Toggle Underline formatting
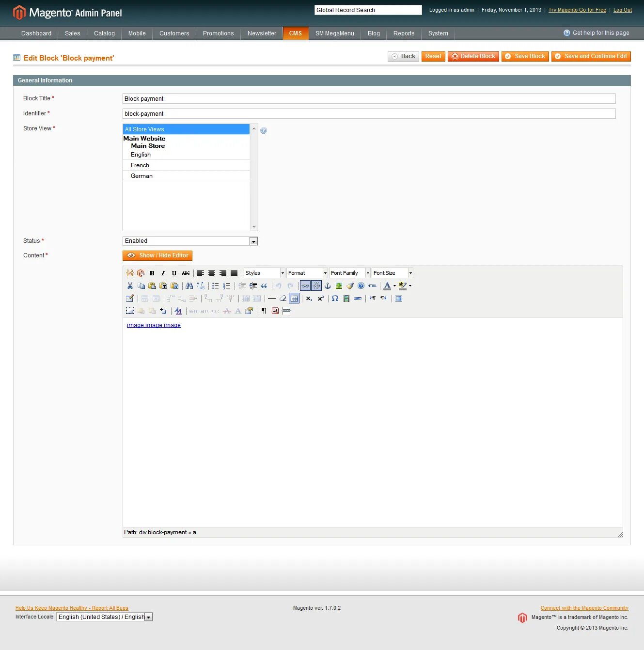Image resolution: width=644 pixels, height=650 pixels. tap(174, 273)
